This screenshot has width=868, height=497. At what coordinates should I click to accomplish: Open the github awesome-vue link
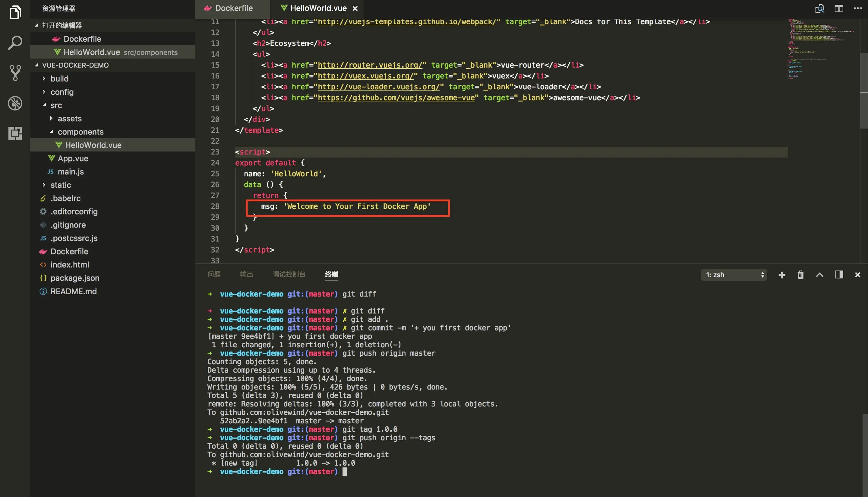click(396, 98)
